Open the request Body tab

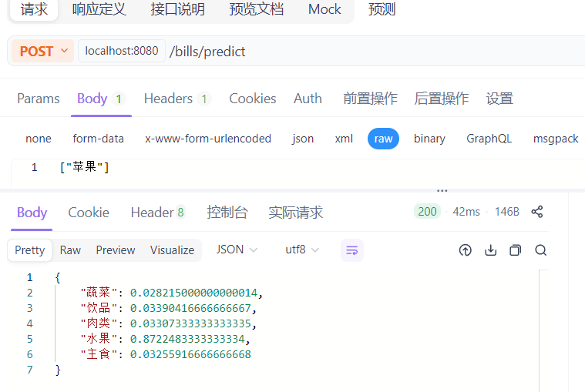[101, 99]
